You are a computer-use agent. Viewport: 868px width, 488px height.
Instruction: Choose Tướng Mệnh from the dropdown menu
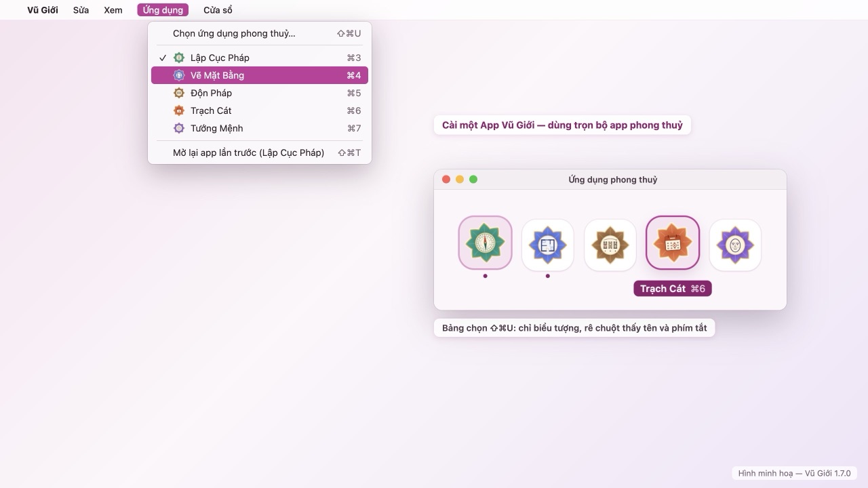(260, 128)
